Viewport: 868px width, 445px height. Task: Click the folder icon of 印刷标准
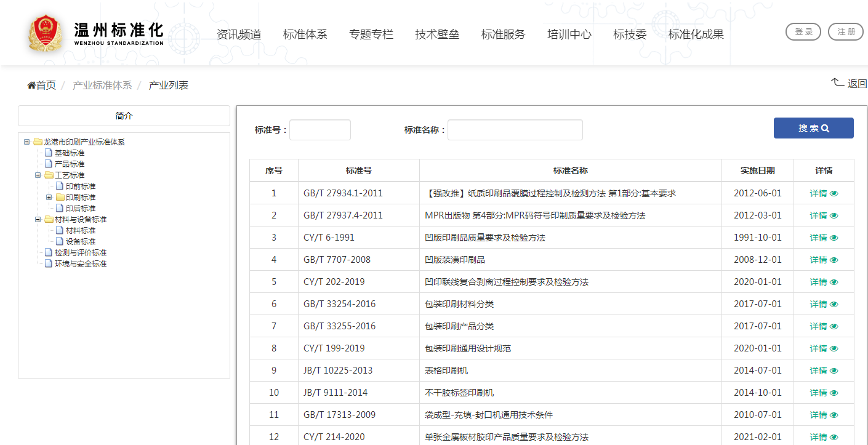pyautogui.click(x=60, y=198)
